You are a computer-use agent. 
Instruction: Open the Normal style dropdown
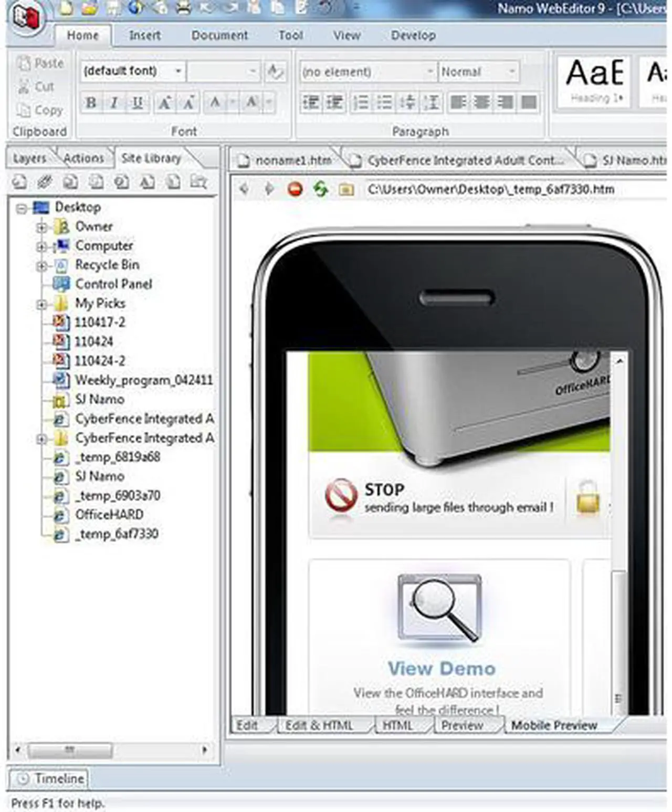pos(511,71)
